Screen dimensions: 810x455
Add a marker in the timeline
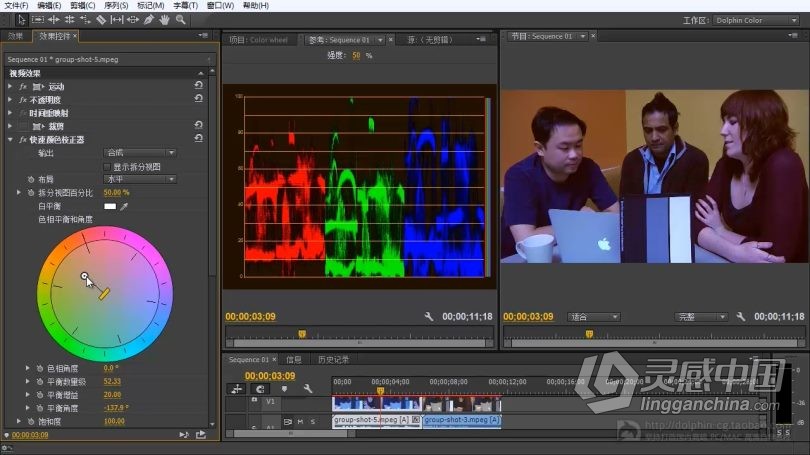(284, 389)
